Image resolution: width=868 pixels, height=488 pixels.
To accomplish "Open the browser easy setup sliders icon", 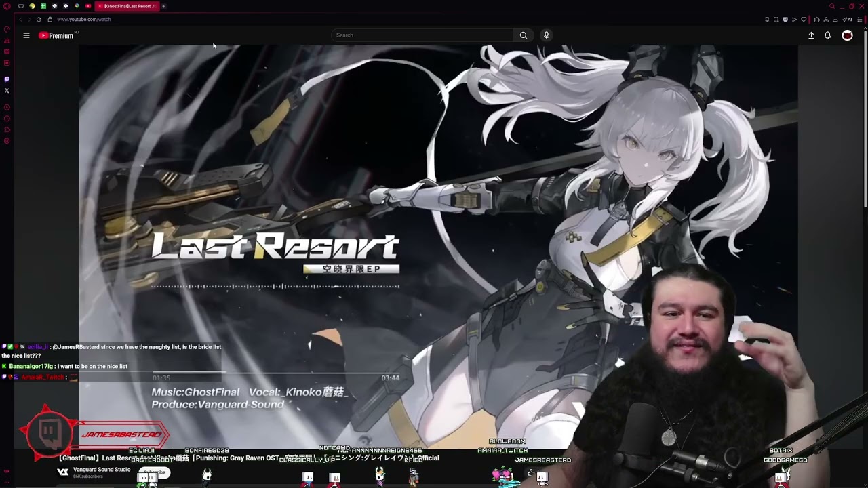I will pyautogui.click(x=859, y=20).
